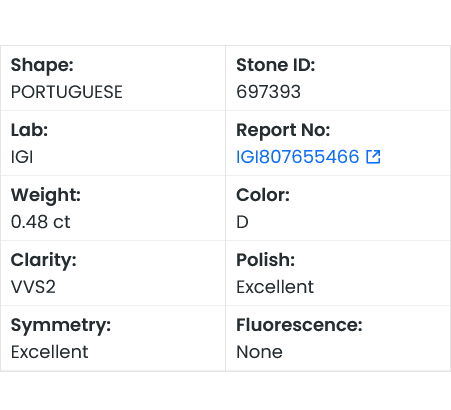
Task: Select the Excellent symmetry value
Action: 50,352
